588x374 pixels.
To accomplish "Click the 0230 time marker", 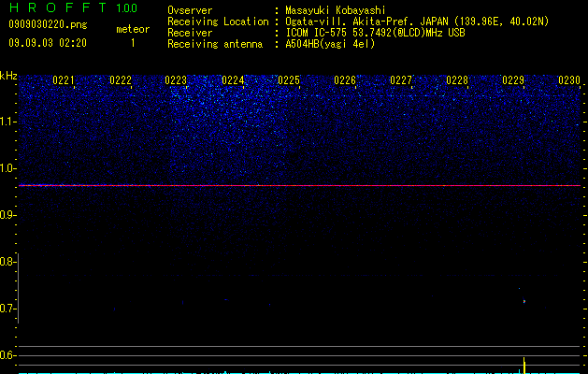I will [x=569, y=80].
